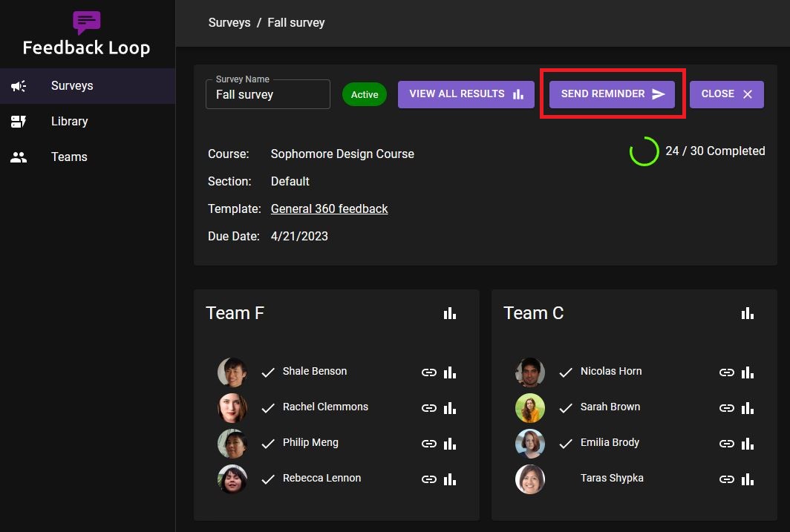Click Nicolas Horn's avatar
Screen dimensions: 790x532
tap(530, 372)
